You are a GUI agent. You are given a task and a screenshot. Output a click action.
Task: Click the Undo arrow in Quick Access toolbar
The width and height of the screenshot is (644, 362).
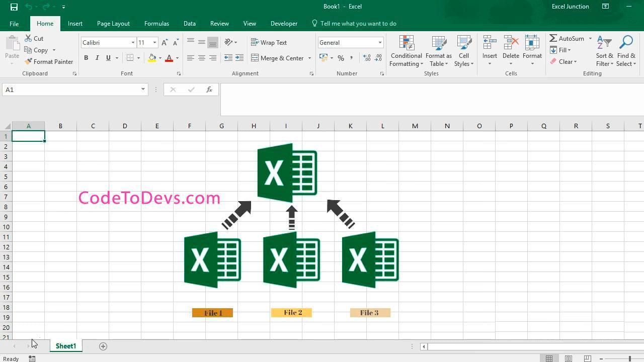coord(29,7)
